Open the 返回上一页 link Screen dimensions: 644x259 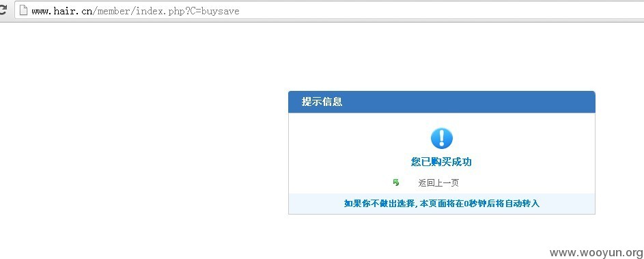tap(438, 183)
